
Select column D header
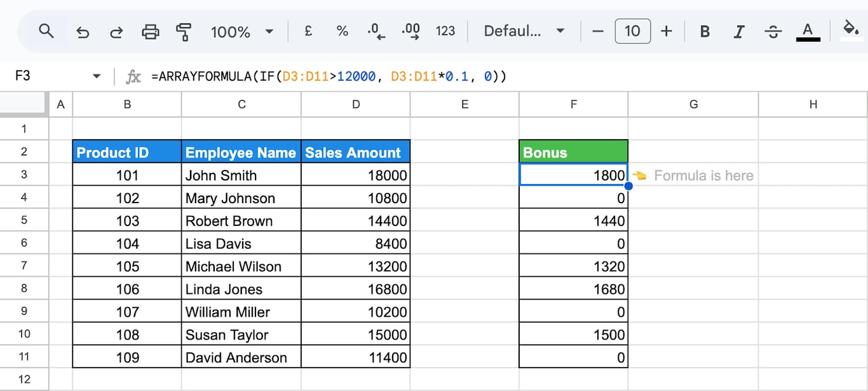(x=356, y=105)
